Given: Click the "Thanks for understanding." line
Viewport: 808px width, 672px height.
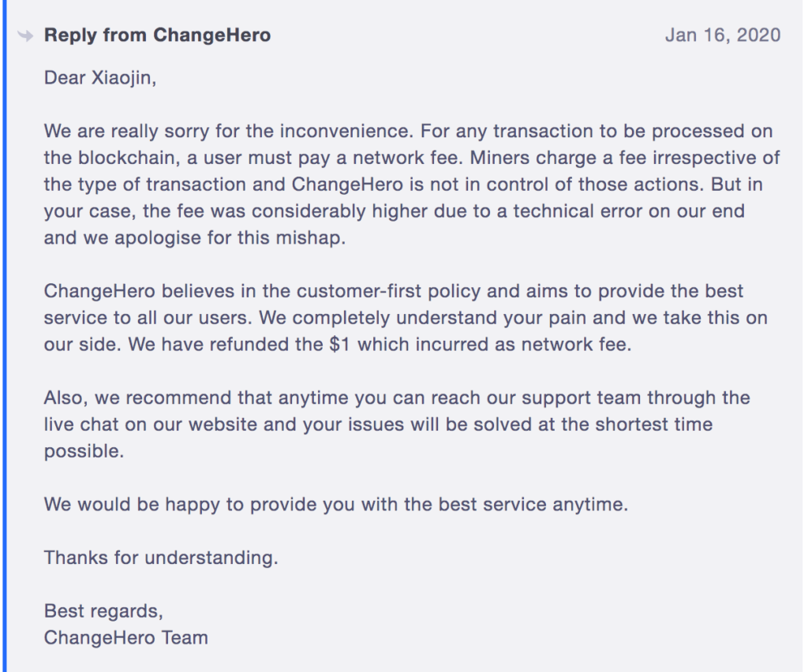Looking at the screenshot, I should 161,558.
